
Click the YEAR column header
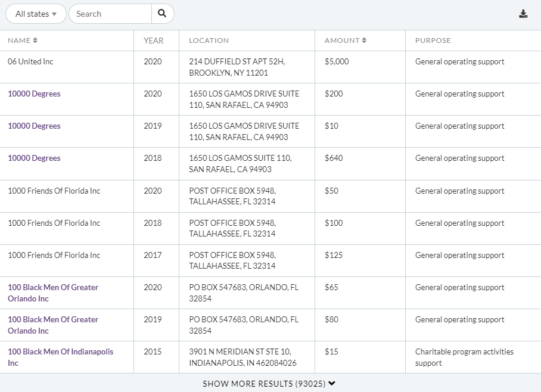point(154,41)
